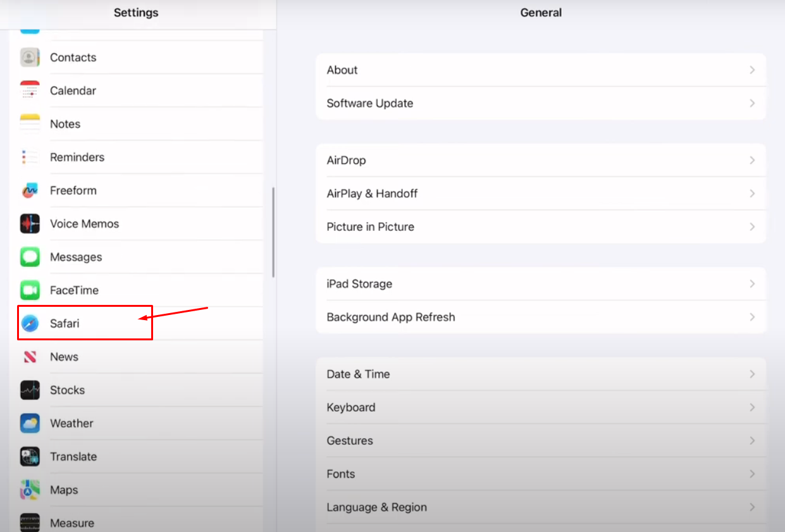Open AirPlay & Handoff row
Screen dimensions: 785x532
372,194
